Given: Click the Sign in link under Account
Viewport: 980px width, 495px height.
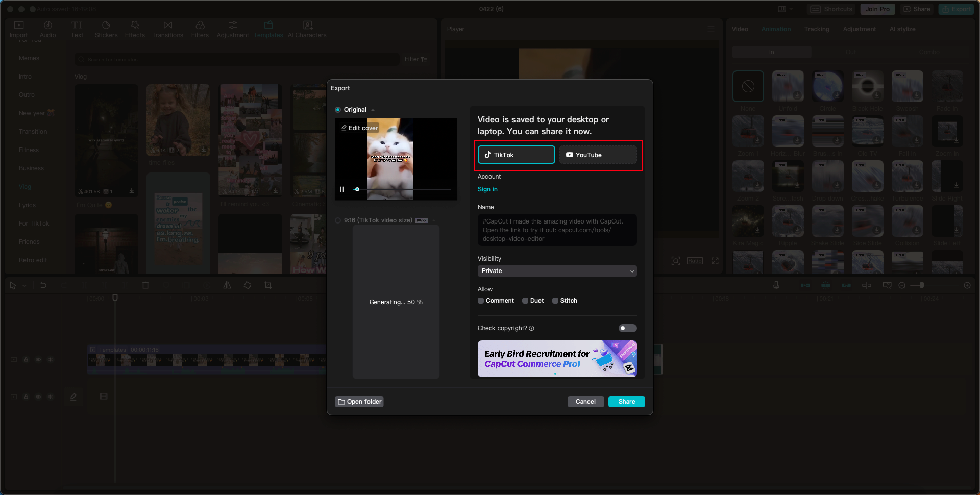Looking at the screenshot, I should click(x=487, y=189).
